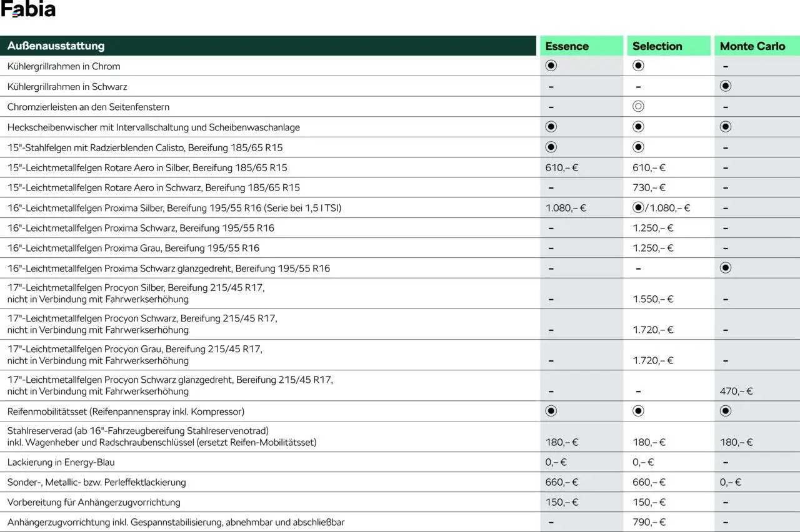Screen dimensions: 800x532
Task: Click Selection dot for Reifenmobilitätsset
Action: (637, 411)
